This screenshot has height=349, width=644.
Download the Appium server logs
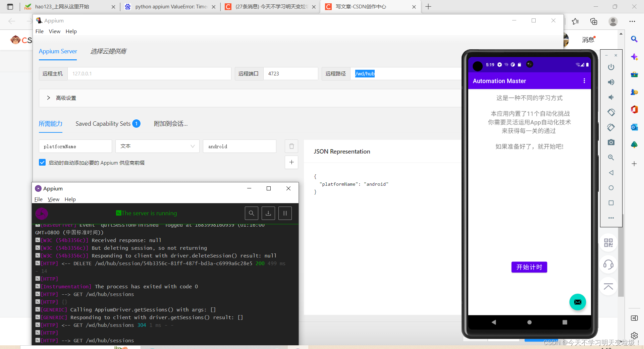pos(268,213)
